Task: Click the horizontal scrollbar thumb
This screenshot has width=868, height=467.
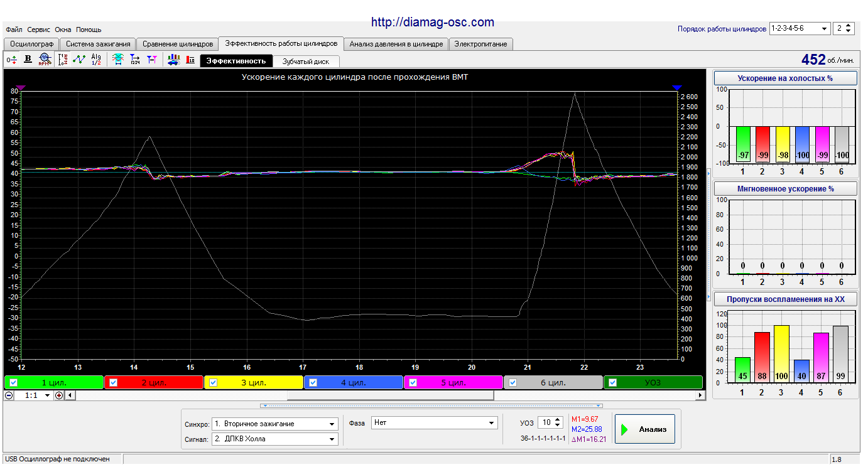Action: 390,395
